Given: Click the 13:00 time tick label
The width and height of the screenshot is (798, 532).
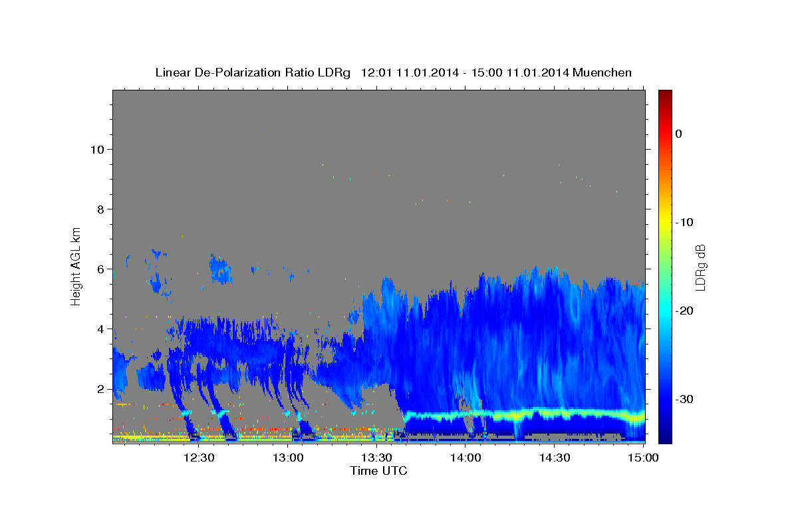Looking at the screenshot, I should (287, 458).
